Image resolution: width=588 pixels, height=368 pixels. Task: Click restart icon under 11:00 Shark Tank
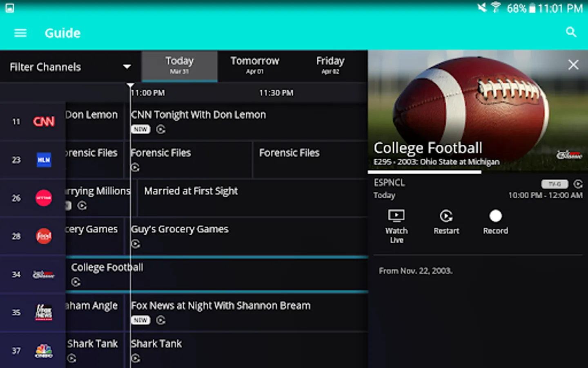point(136,359)
